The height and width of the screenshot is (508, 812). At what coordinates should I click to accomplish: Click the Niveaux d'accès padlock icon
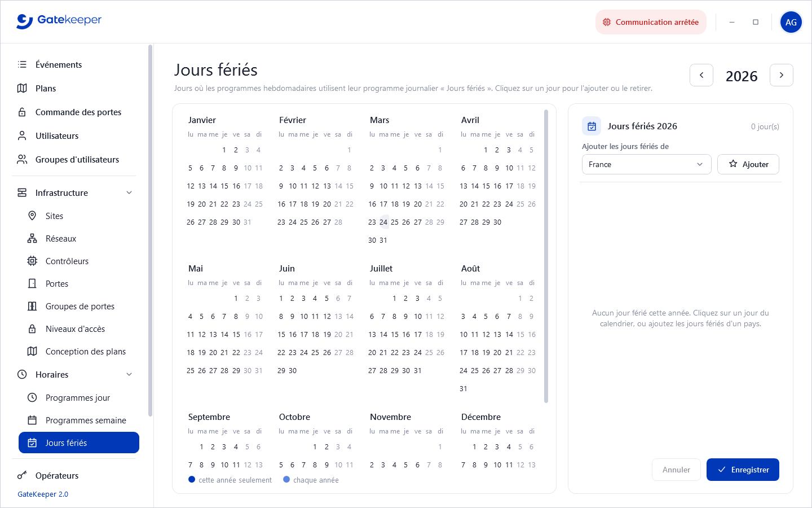click(32, 329)
